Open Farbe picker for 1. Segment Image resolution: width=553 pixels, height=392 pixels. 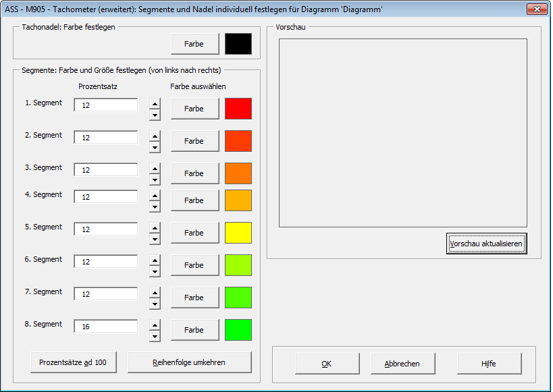(x=194, y=109)
